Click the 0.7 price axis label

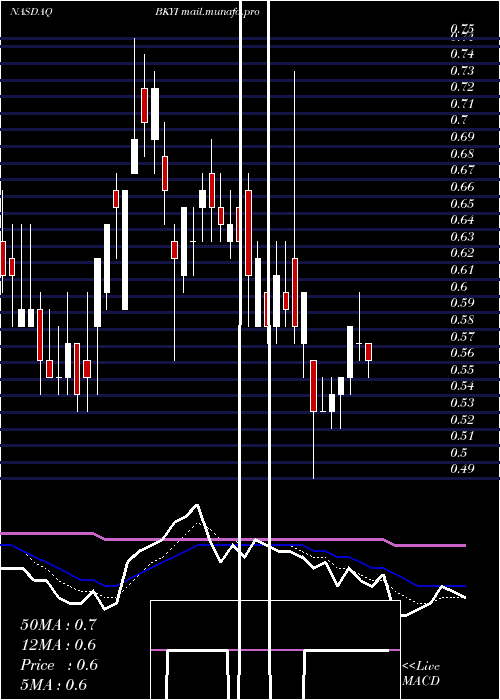(459, 120)
